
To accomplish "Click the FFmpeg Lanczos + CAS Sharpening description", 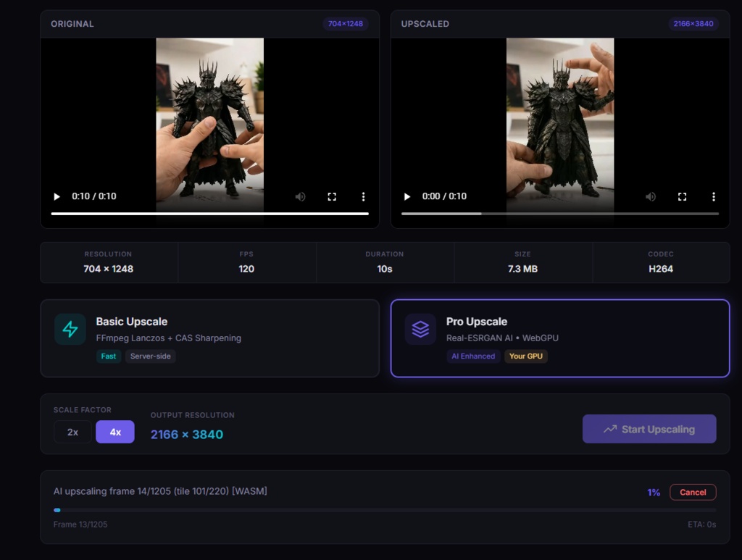I will (168, 338).
